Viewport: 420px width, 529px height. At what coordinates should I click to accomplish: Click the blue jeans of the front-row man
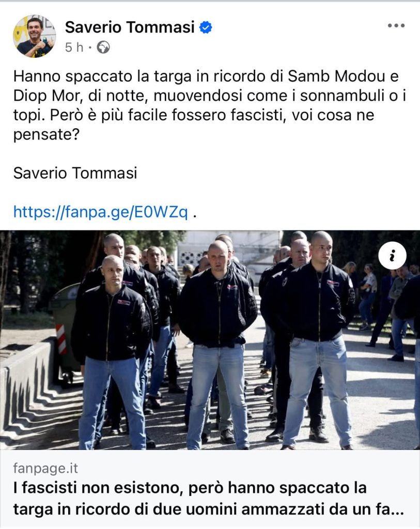tap(219, 395)
